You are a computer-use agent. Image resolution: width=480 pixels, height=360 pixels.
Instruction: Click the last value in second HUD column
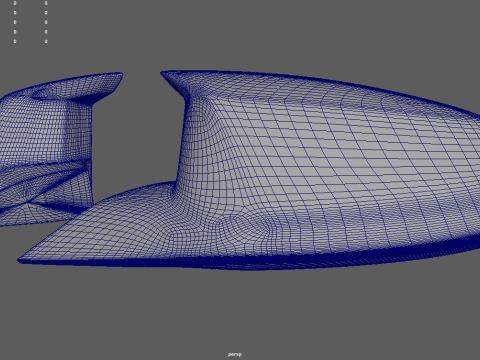pos(46,41)
